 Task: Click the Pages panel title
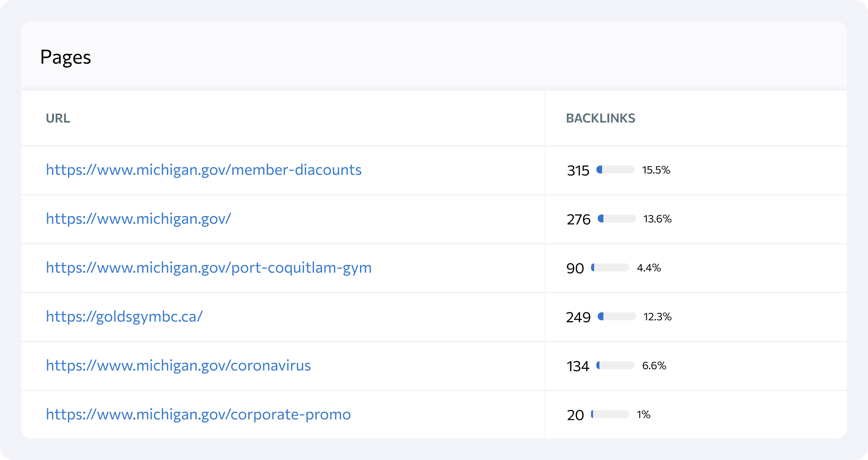(x=65, y=57)
